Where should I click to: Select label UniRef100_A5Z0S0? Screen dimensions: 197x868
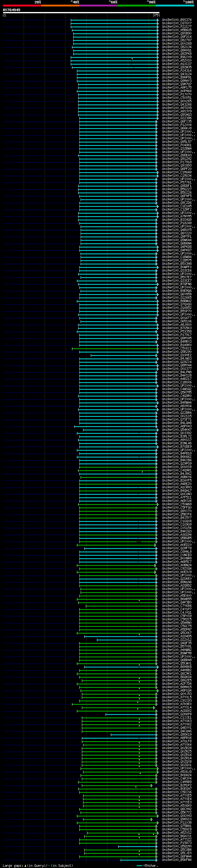point(177,60)
